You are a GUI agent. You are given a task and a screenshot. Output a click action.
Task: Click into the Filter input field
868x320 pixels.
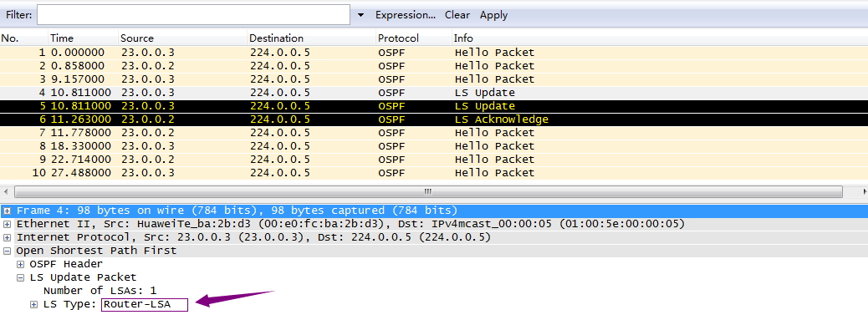[x=193, y=15]
